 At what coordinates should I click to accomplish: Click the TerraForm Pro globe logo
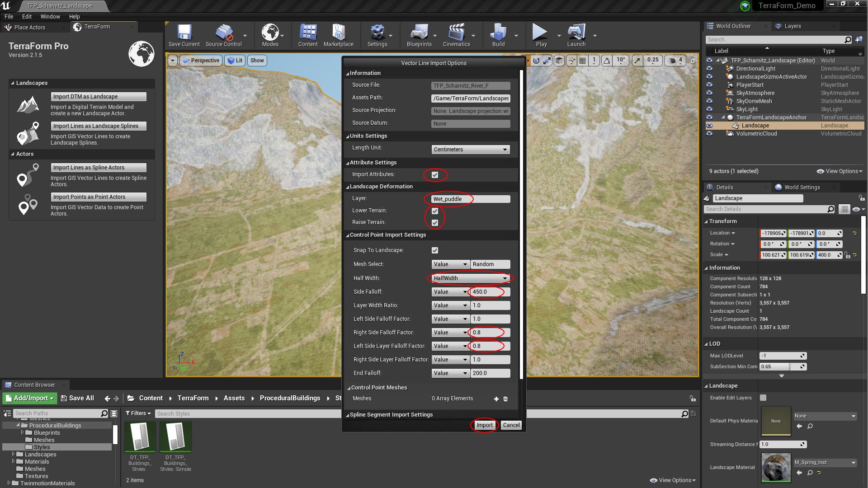pyautogui.click(x=142, y=54)
